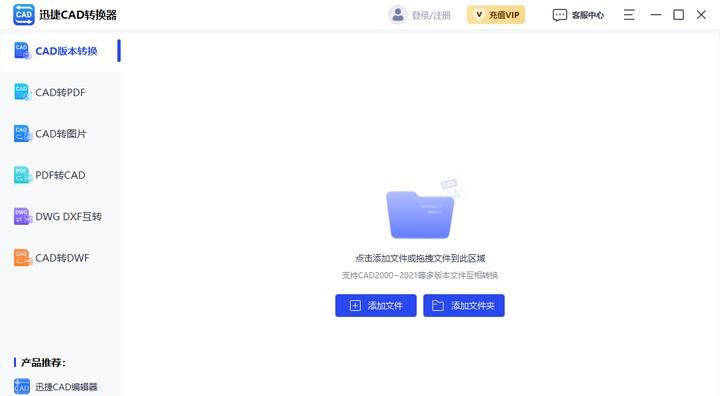Open the PDF转CAD sidebar icon

(22, 175)
